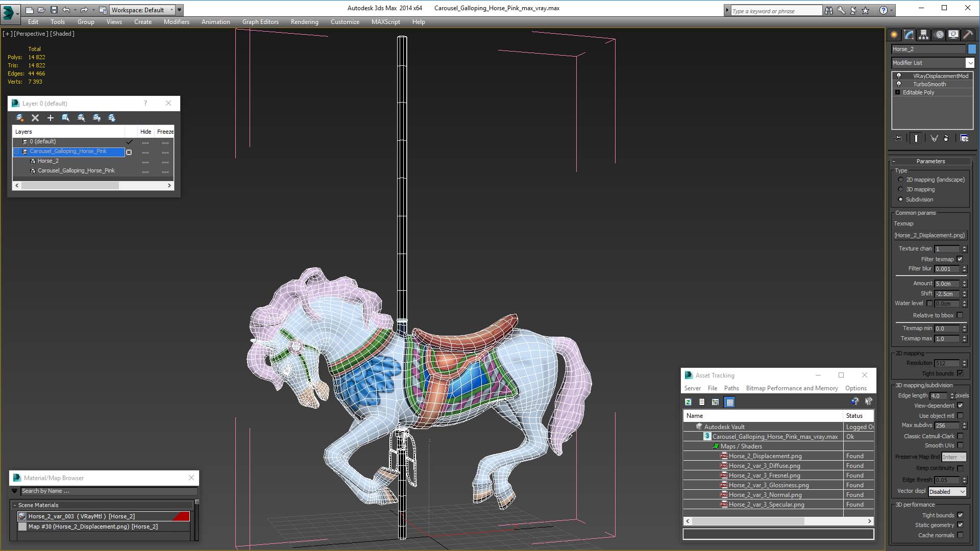Image resolution: width=980 pixels, height=551 pixels.
Task: Click the Search by Name field
Action: (108, 491)
